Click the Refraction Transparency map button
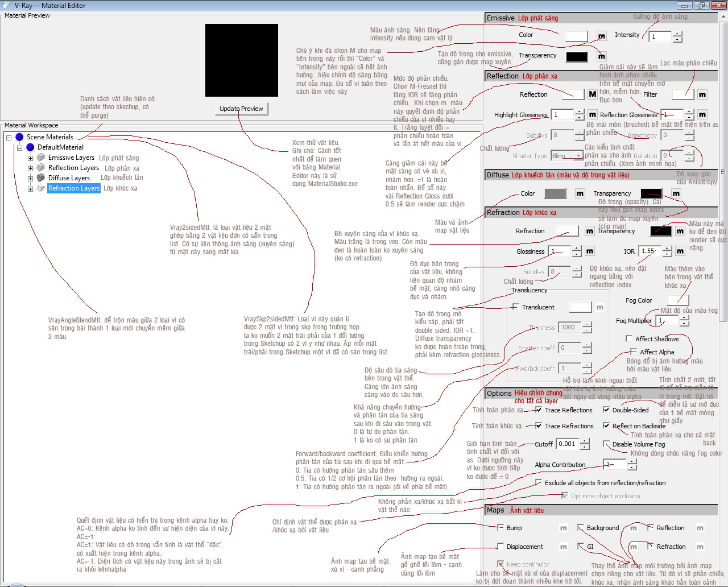Screen dimensions: 728x587 point(680,231)
